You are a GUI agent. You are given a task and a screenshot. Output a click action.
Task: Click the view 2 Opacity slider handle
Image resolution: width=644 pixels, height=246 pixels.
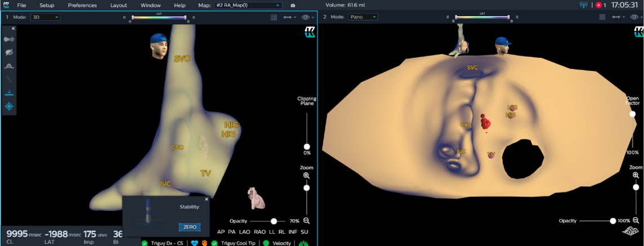click(613, 221)
